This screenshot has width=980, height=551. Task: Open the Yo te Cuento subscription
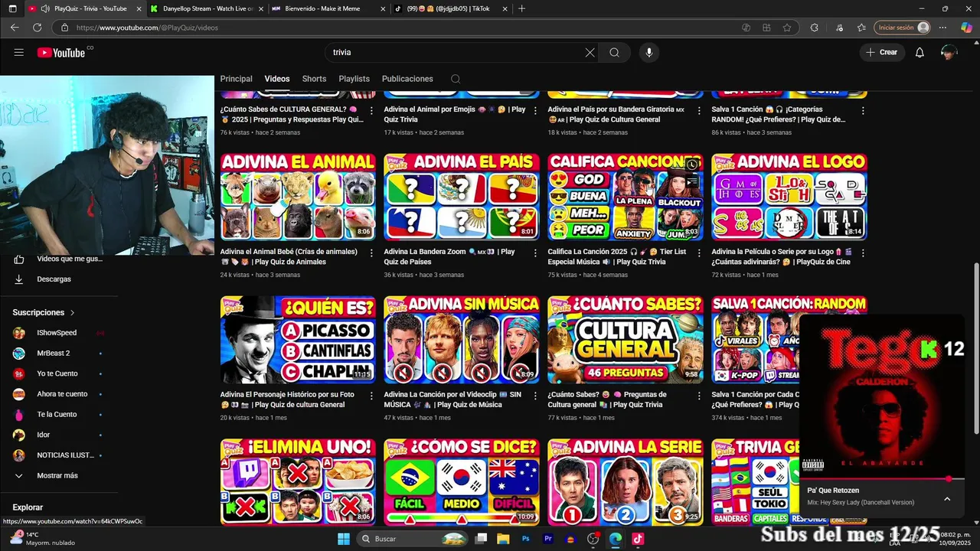tap(59, 373)
